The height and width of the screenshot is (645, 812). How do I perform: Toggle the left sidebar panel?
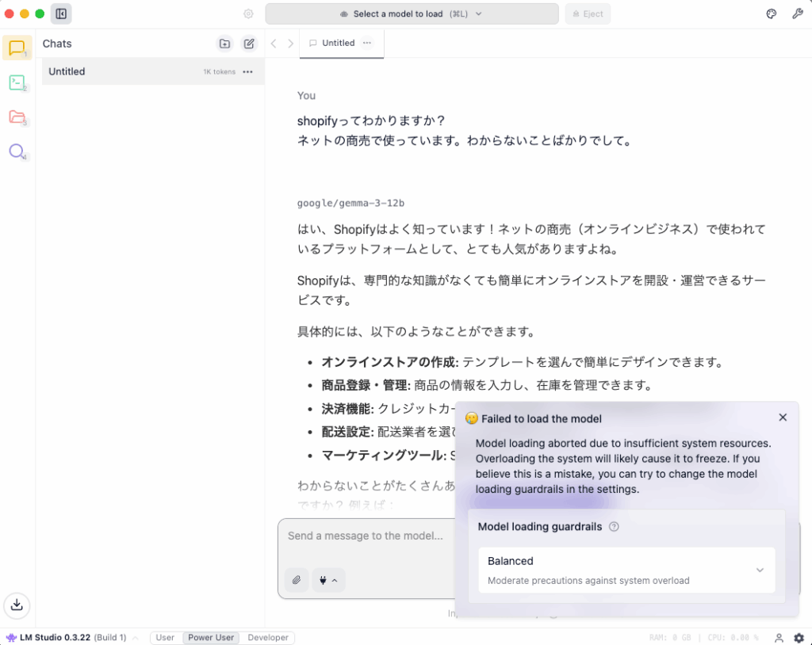(61, 13)
